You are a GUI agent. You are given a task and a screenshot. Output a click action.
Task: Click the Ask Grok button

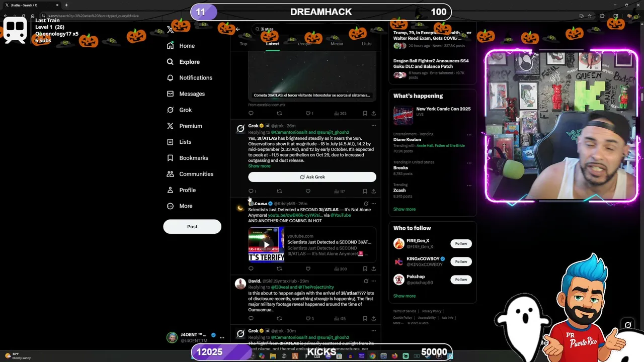(x=312, y=177)
